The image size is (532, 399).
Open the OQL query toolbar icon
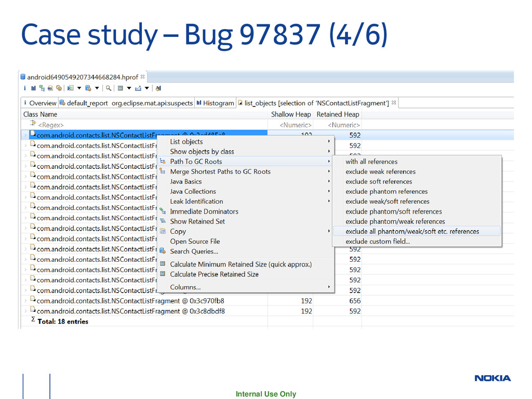coord(50,88)
